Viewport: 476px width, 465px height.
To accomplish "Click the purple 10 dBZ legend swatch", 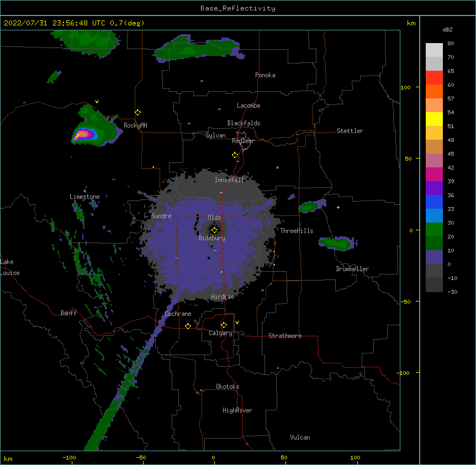I will [x=434, y=257].
